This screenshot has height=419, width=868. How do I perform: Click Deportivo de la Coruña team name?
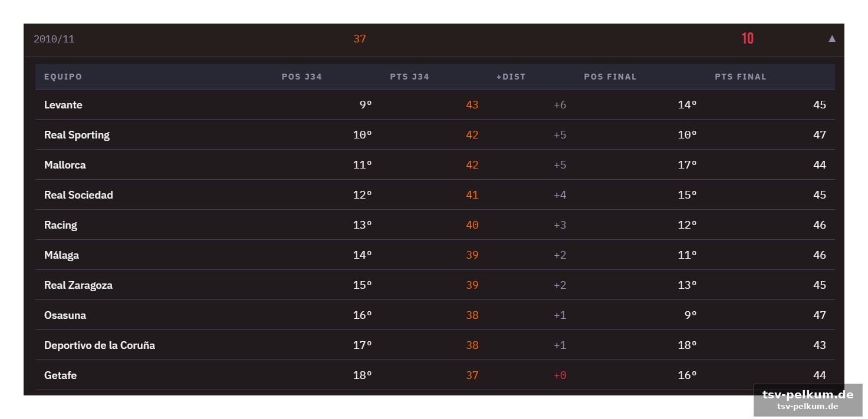[x=100, y=345]
